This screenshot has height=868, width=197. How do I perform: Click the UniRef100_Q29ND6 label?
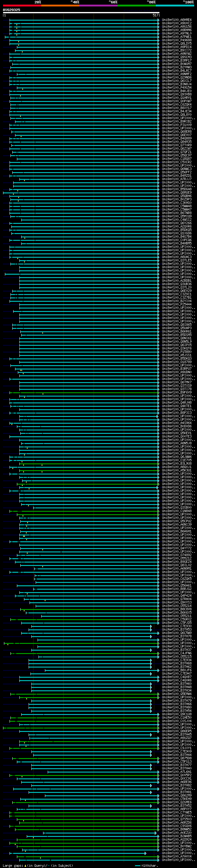click(x=177, y=78)
